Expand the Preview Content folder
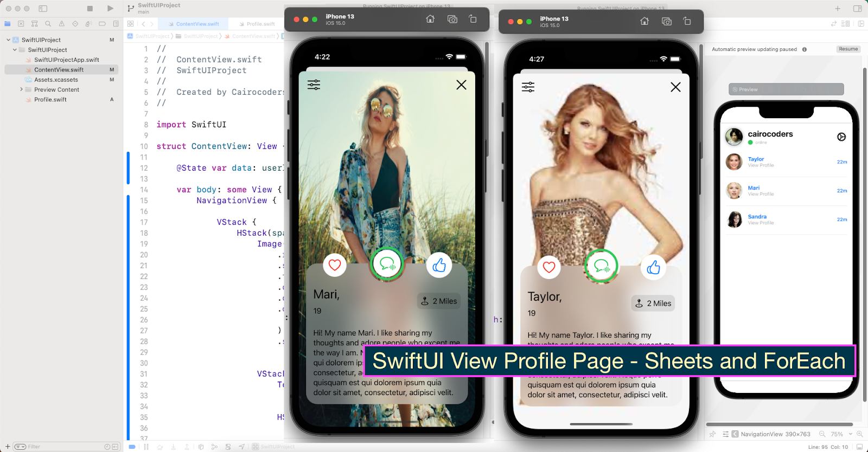This screenshot has height=452, width=868. (x=21, y=89)
